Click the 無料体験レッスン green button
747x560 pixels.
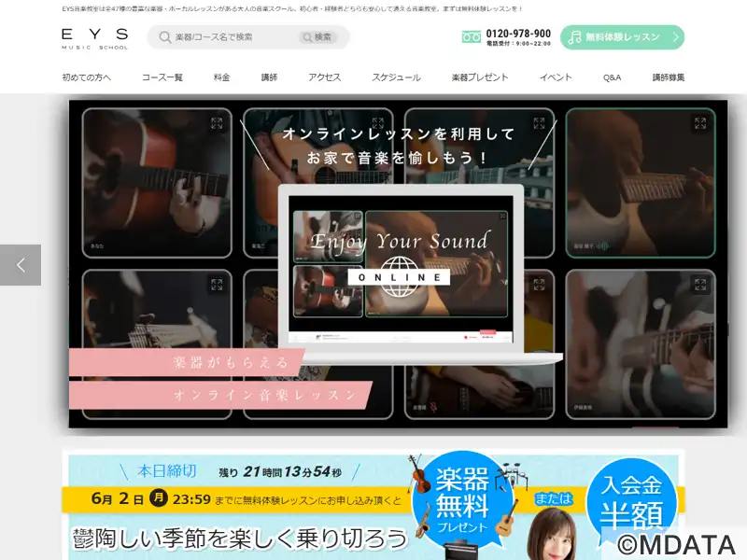[622, 37]
